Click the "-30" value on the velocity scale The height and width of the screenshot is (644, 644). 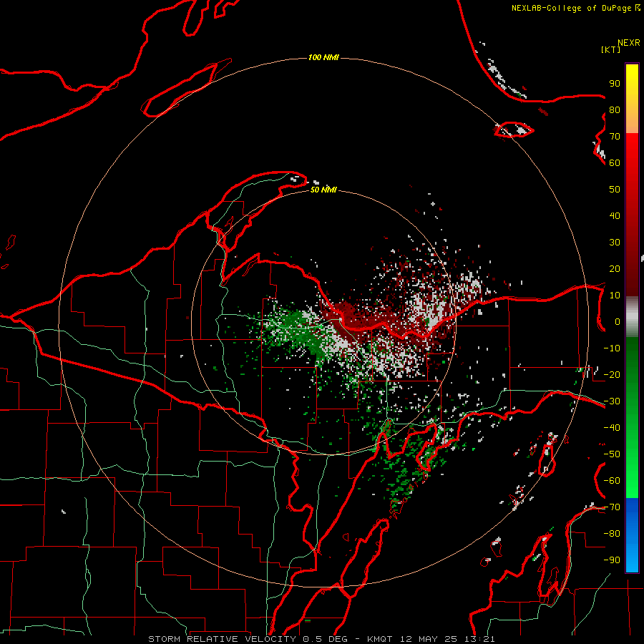point(612,401)
